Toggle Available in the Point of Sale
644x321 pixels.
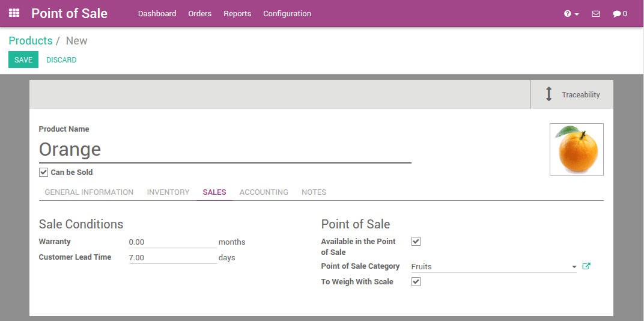416,242
